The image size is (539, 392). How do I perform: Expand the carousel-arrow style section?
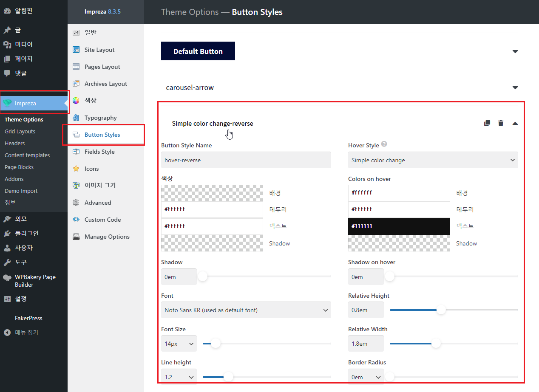[x=515, y=87]
